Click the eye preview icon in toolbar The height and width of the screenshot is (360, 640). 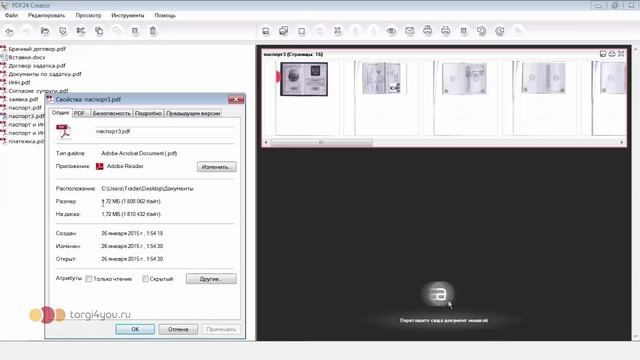point(391,31)
